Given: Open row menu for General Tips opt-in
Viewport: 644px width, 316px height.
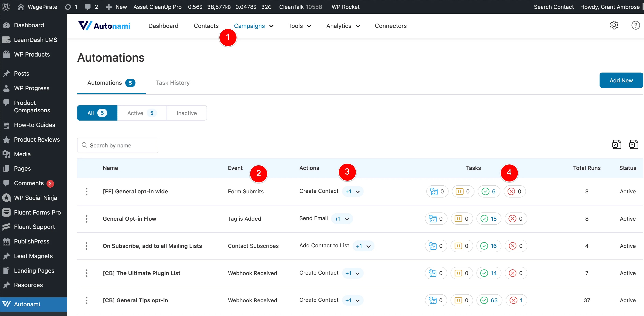Looking at the screenshot, I should point(86,300).
